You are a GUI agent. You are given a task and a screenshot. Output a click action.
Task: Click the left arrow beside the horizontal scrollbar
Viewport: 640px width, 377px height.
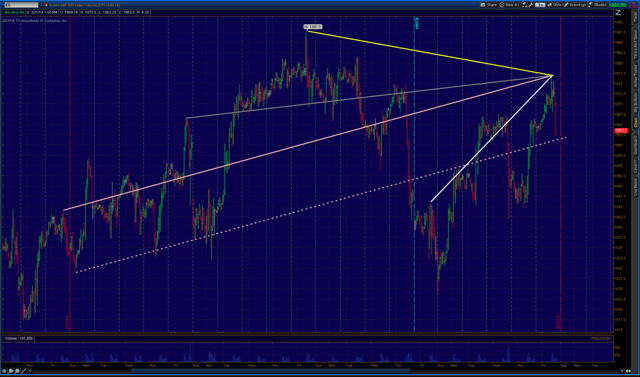click(x=30, y=371)
